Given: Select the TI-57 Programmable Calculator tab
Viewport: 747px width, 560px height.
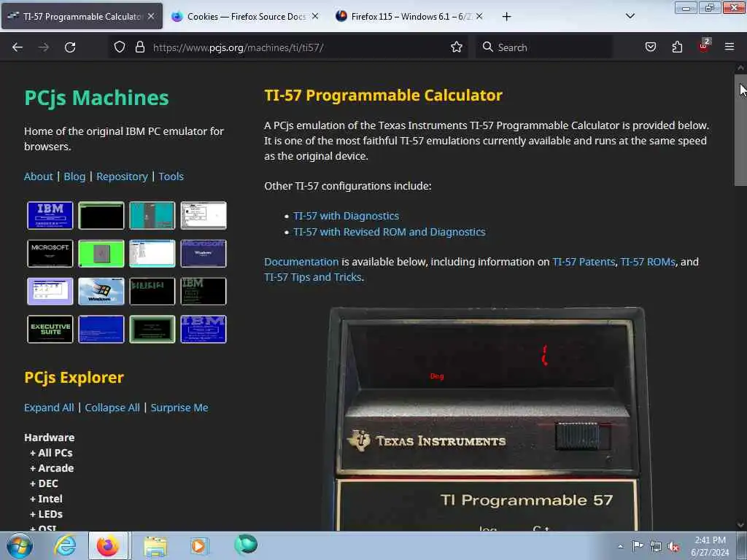Looking at the screenshot, I should coord(82,16).
